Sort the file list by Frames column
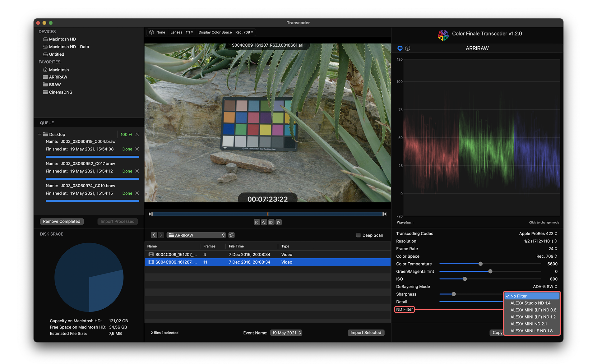The height and width of the screenshot is (364, 597). tap(213, 246)
